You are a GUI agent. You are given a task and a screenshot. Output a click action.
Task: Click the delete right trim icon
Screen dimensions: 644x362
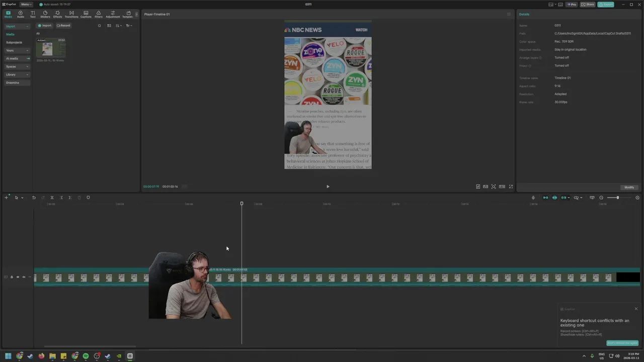[x=70, y=198]
